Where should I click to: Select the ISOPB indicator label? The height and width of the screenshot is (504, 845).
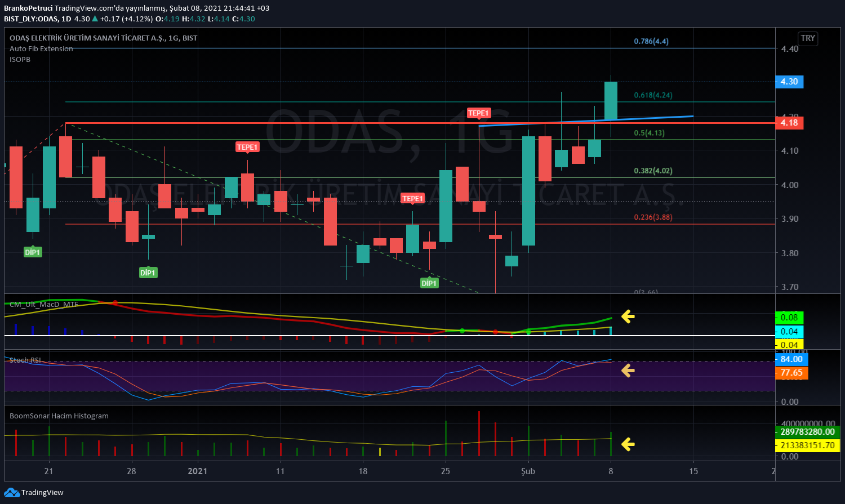[20, 59]
